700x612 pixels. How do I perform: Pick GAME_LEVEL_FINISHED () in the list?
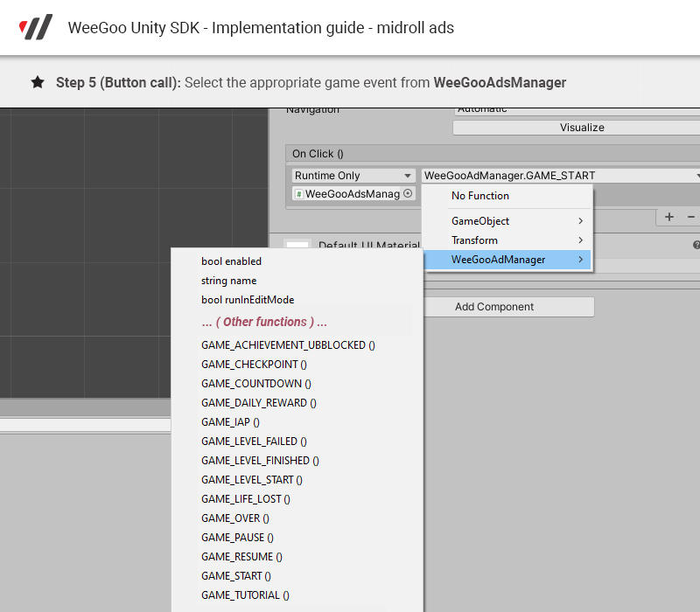click(x=260, y=461)
